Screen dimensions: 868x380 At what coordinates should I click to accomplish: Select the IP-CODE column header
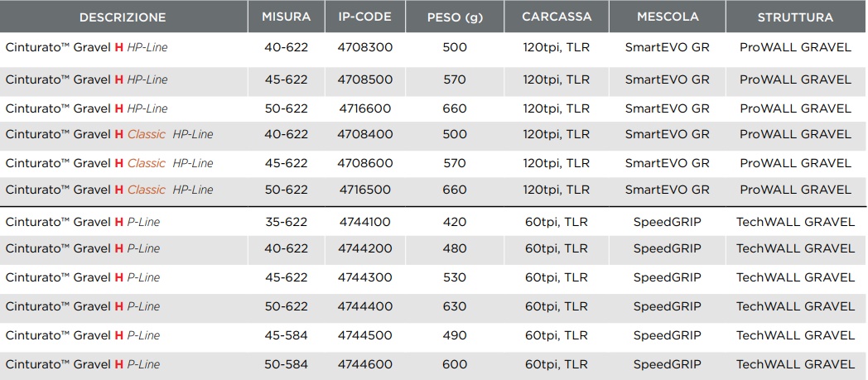(364, 17)
